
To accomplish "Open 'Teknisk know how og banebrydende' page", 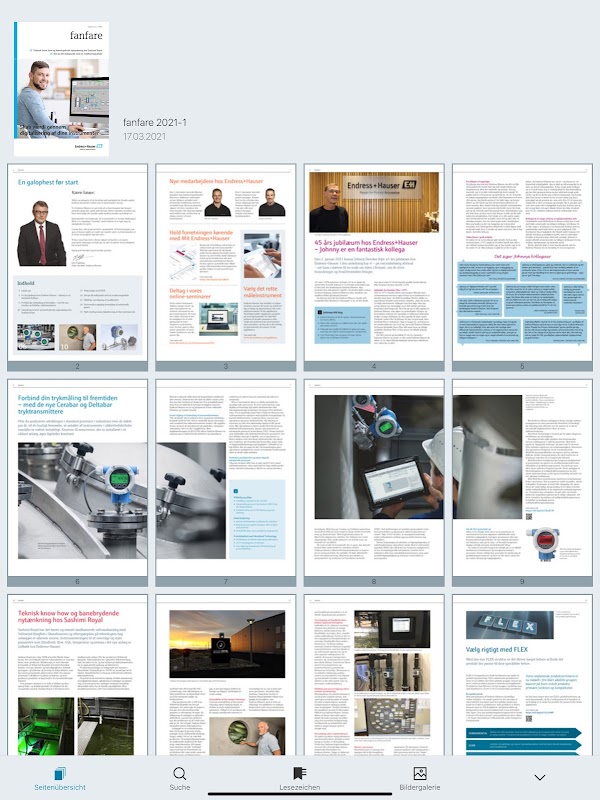I will (x=78, y=675).
